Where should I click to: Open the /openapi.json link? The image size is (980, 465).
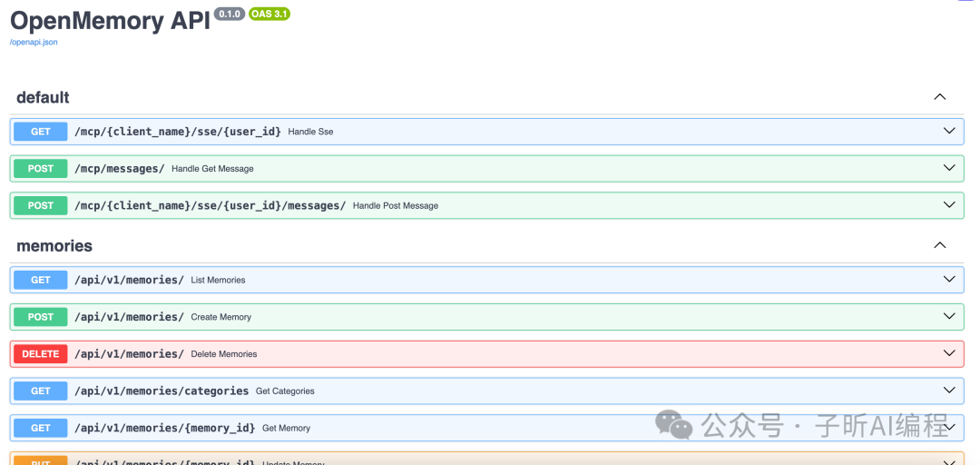coord(34,42)
